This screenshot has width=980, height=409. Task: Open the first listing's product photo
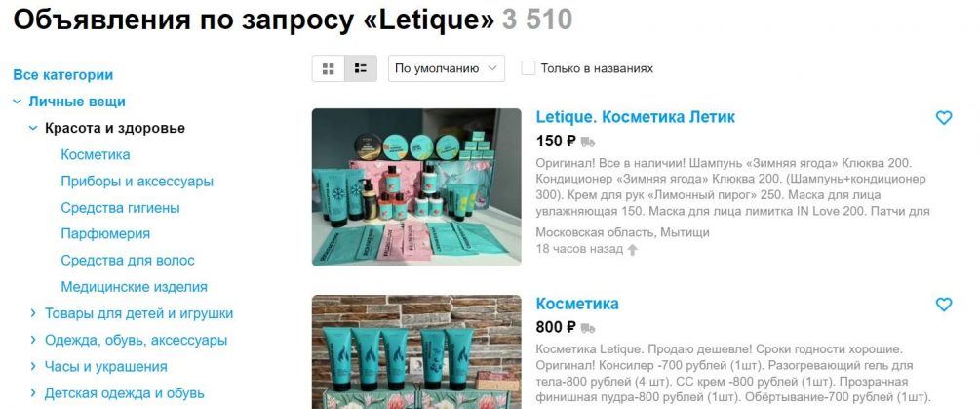(x=416, y=187)
